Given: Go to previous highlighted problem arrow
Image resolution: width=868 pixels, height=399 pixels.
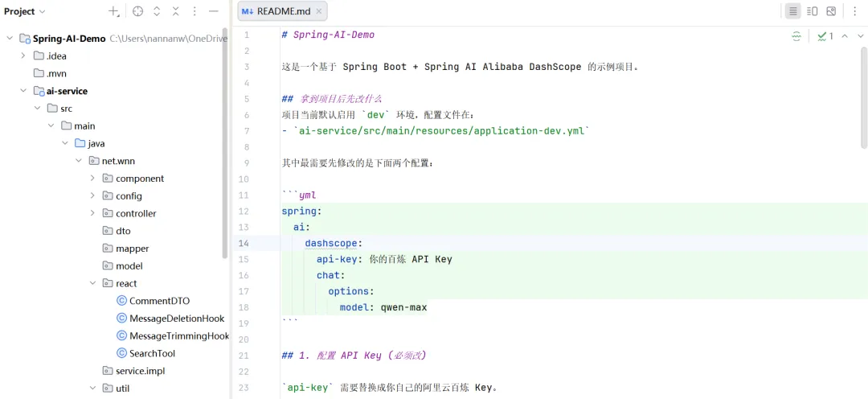Looking at the screenshot, I should tap(845, 36).
